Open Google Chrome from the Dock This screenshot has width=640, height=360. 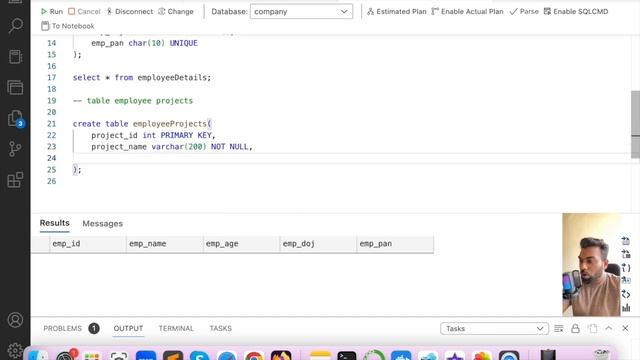click(x=254, y=356)
